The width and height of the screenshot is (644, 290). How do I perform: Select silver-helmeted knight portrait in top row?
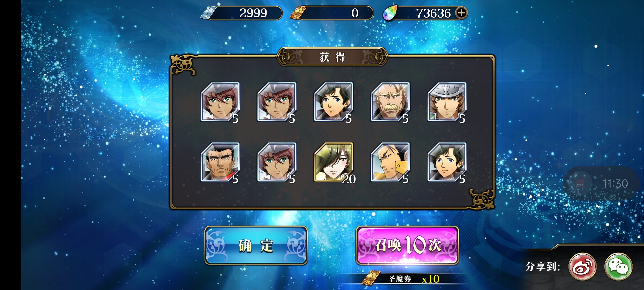click(x=447, y=101)
